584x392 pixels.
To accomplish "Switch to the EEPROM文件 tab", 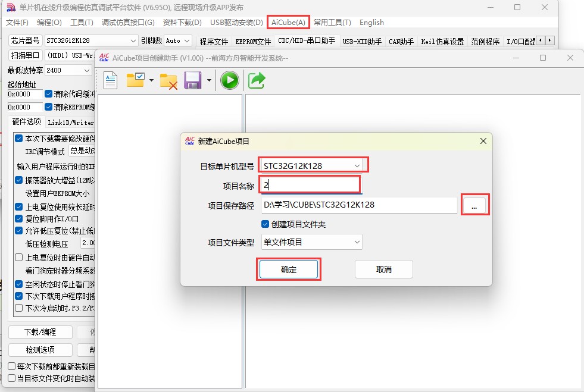I will pyautogui.click(x=253, y=41).
